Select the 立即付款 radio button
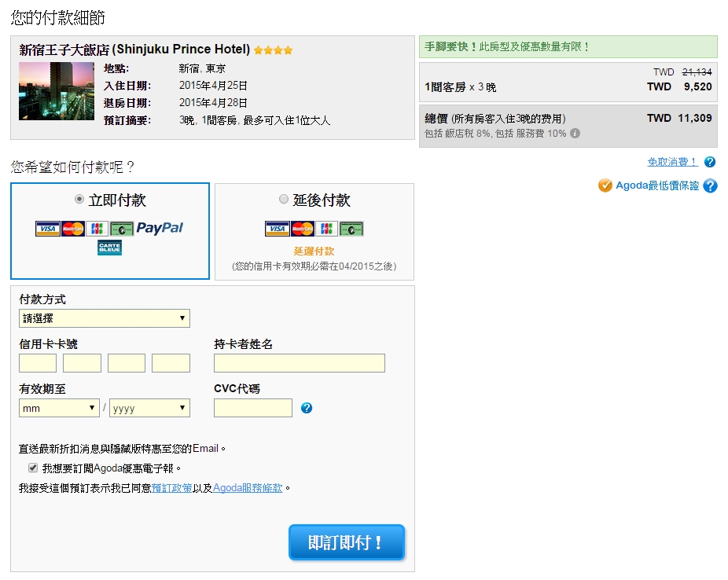 coord(79,200)
